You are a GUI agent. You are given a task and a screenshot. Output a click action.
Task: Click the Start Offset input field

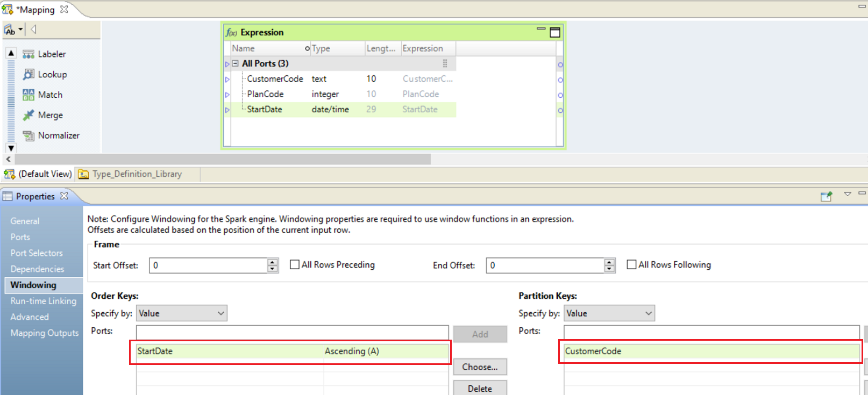tap(209, 265)
